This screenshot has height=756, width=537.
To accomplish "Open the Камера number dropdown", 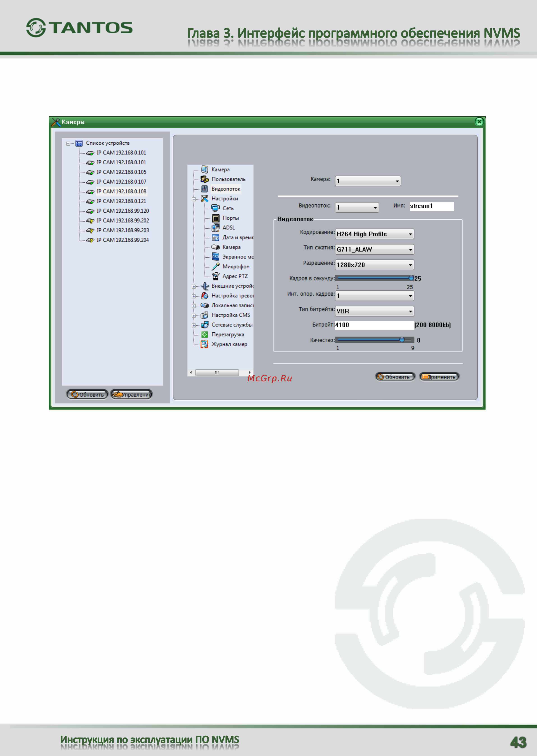I will [x=368, y=181].
